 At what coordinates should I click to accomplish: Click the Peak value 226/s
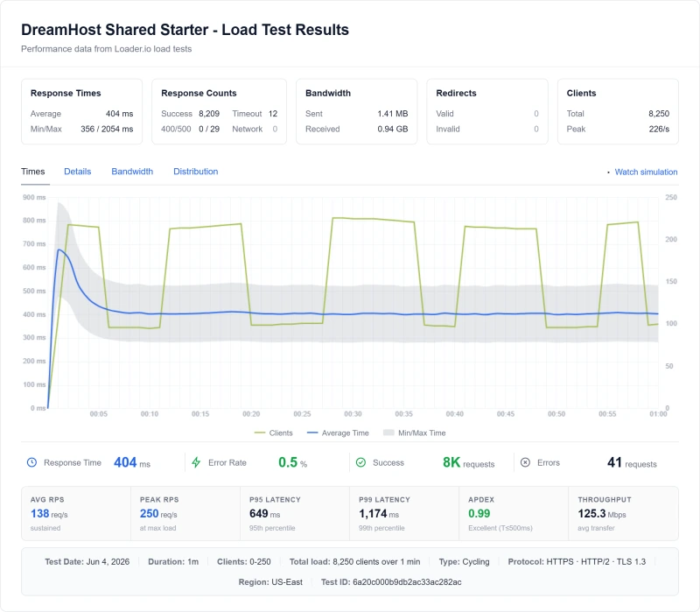pyautogui.click(x=660, y=129)
